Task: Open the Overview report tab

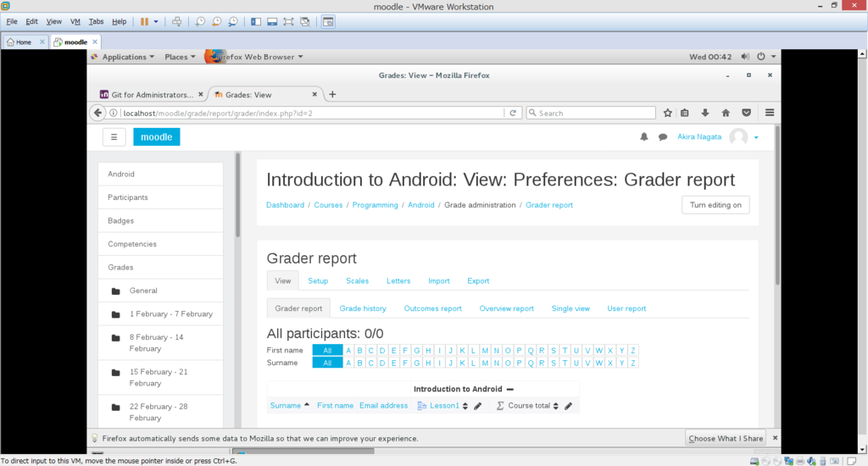Action: (506, 308)
